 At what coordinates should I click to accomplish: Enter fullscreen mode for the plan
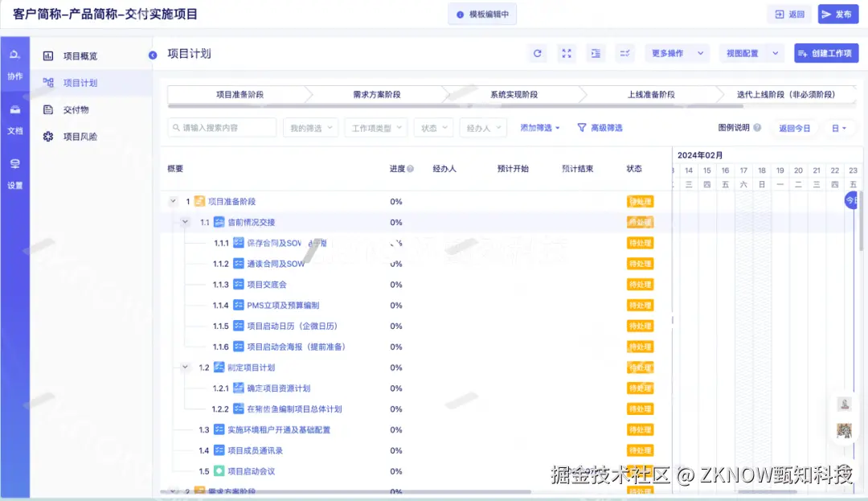(x=567, y=53)
